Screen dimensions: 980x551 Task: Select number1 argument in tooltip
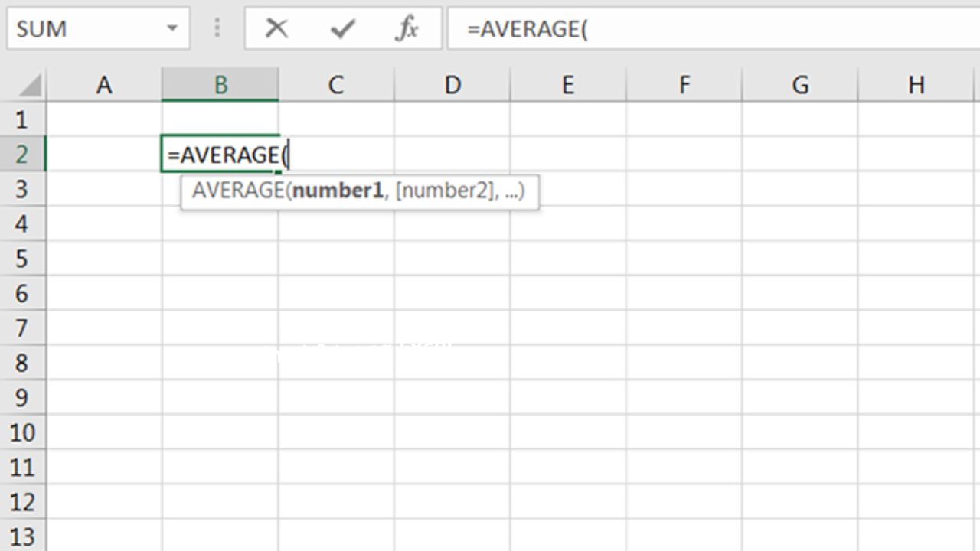pos(338,191)
